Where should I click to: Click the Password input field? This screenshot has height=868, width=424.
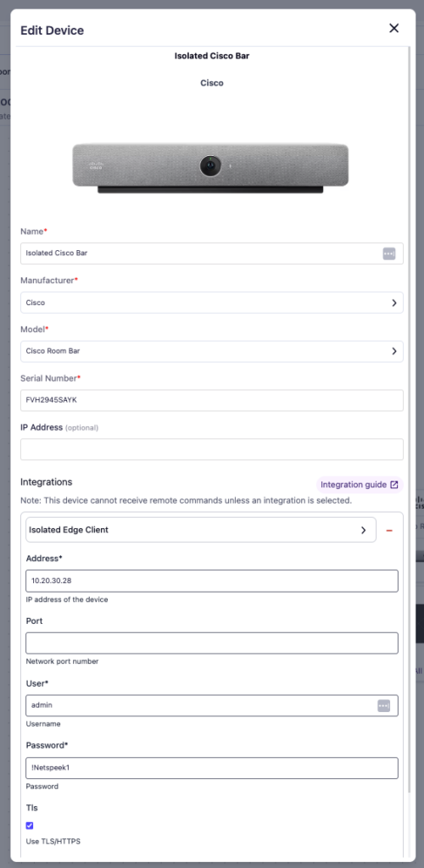[212, 768]
